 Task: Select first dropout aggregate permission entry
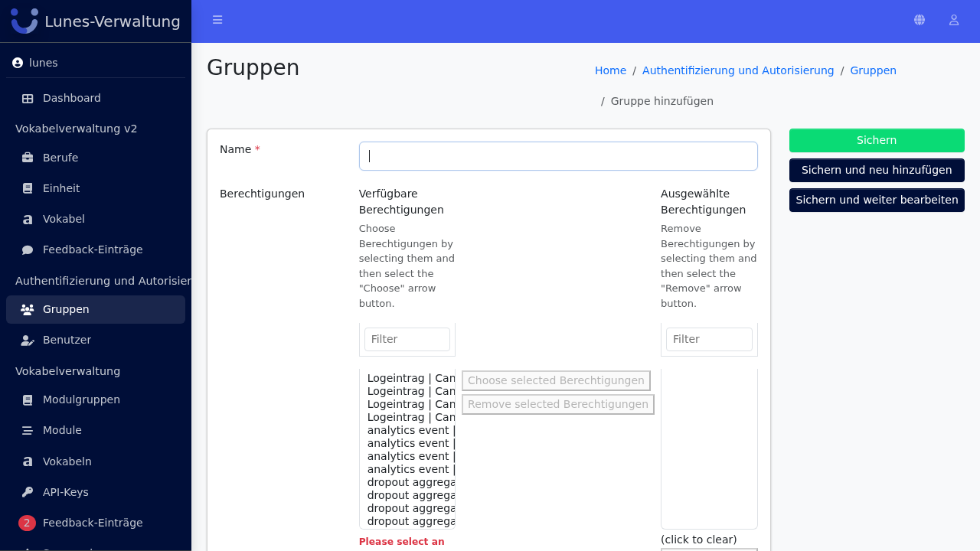(411, 482)
